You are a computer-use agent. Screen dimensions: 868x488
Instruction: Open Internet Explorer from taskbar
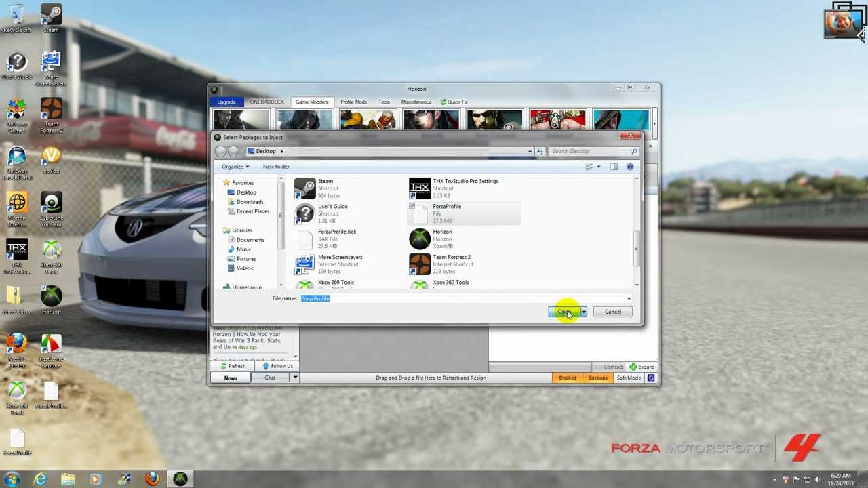click(41, 479)
